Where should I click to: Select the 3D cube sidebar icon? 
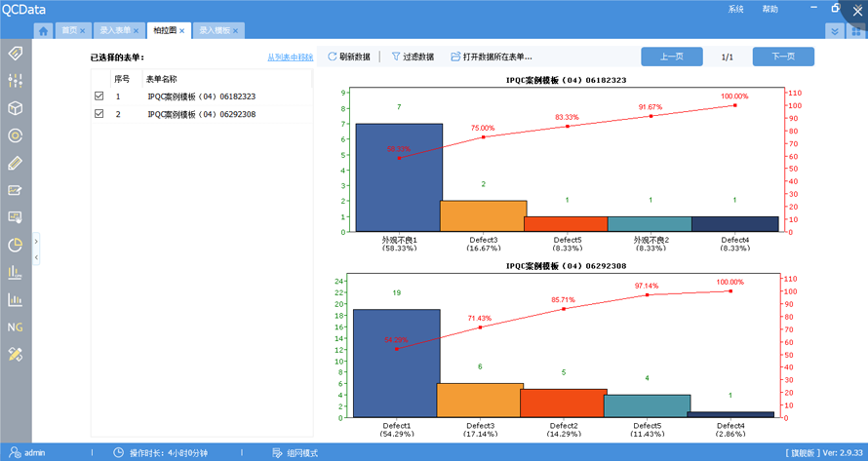tap(15, 108)
